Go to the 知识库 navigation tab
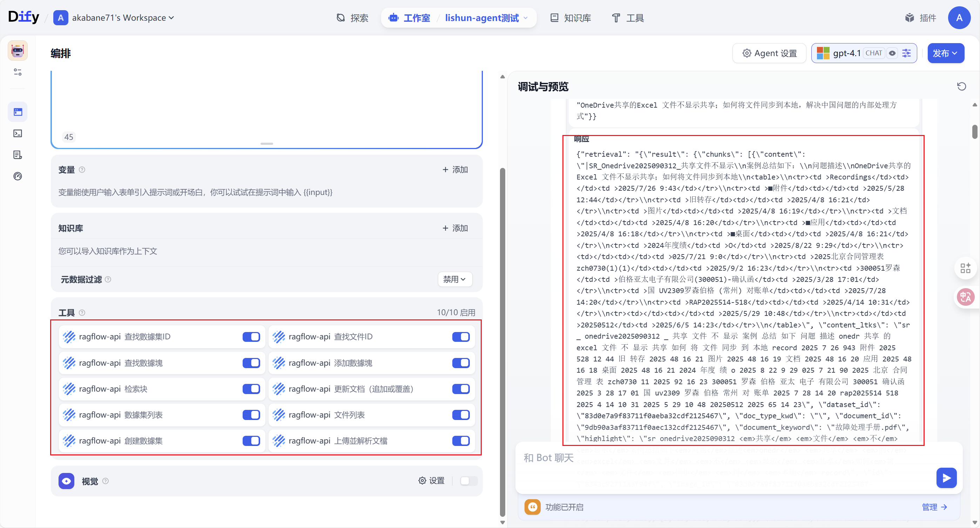 (x=571, y=18)
